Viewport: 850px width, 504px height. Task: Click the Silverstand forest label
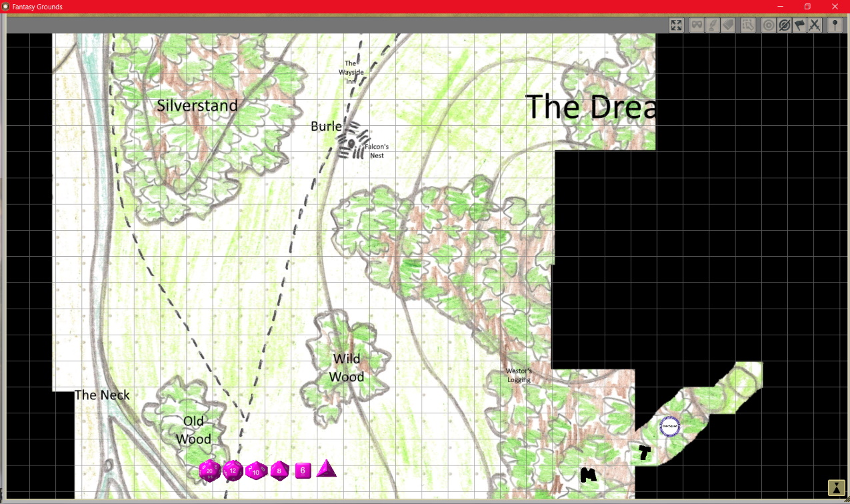tap(197, 105)
